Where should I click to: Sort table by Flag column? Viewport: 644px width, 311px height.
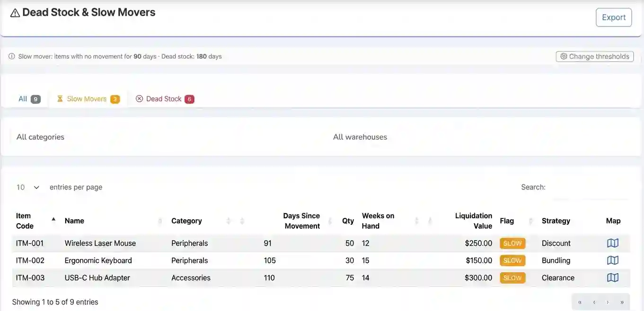click(x=517, y=221)
